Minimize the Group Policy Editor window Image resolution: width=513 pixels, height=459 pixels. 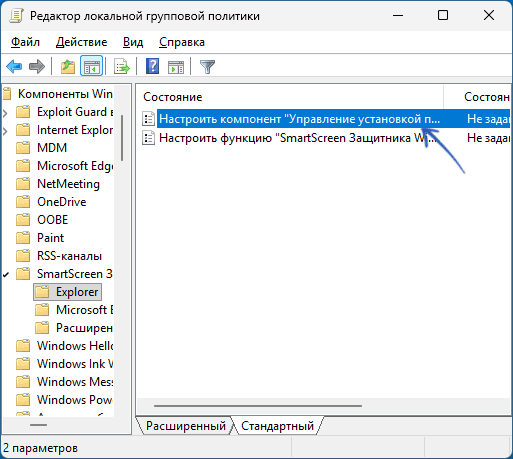[x=398, y=15]
